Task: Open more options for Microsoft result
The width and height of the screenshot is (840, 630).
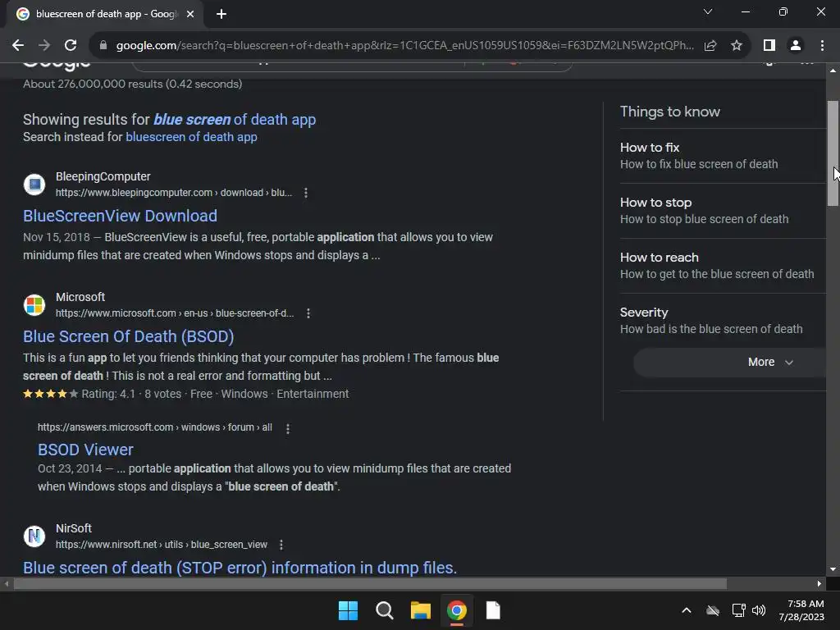Action: 308,313
